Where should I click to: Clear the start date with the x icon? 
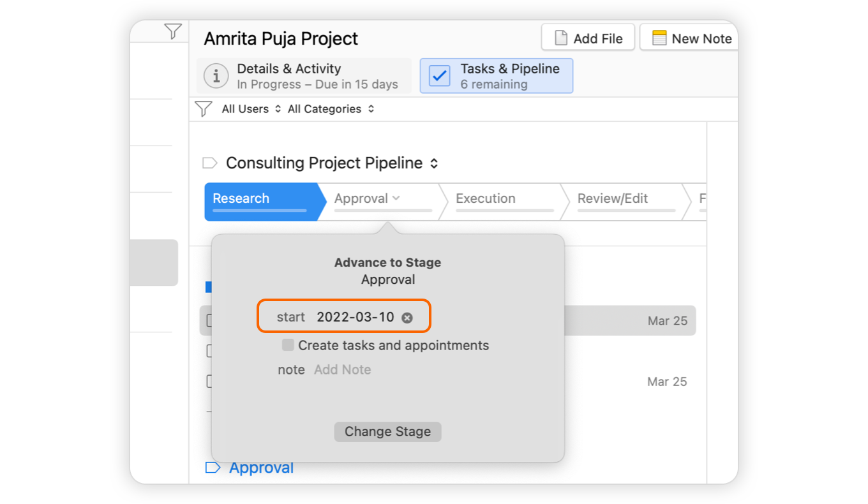pos(407,318)
